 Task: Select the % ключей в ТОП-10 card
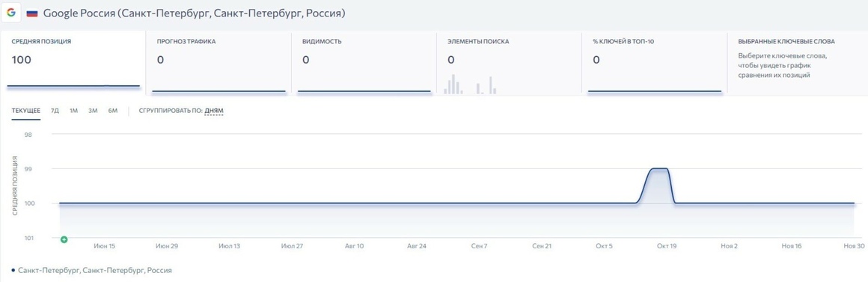pyautogui.click(x=654, y=64)
